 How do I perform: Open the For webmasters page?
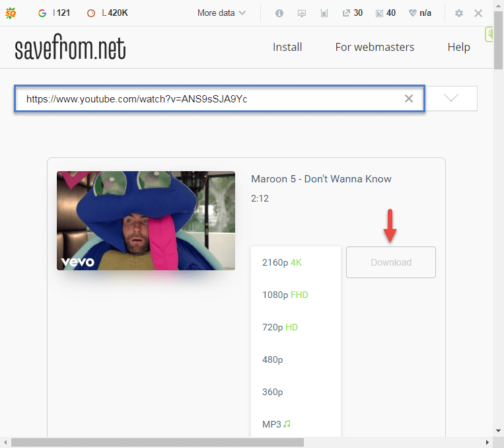[x=375, y=47]
